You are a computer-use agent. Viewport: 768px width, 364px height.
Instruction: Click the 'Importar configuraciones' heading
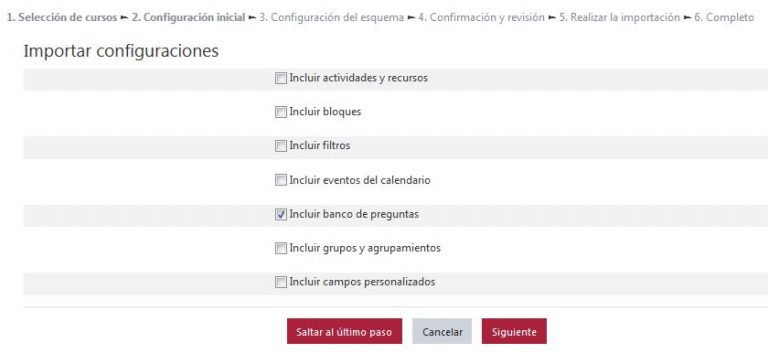tap(121, 51)
